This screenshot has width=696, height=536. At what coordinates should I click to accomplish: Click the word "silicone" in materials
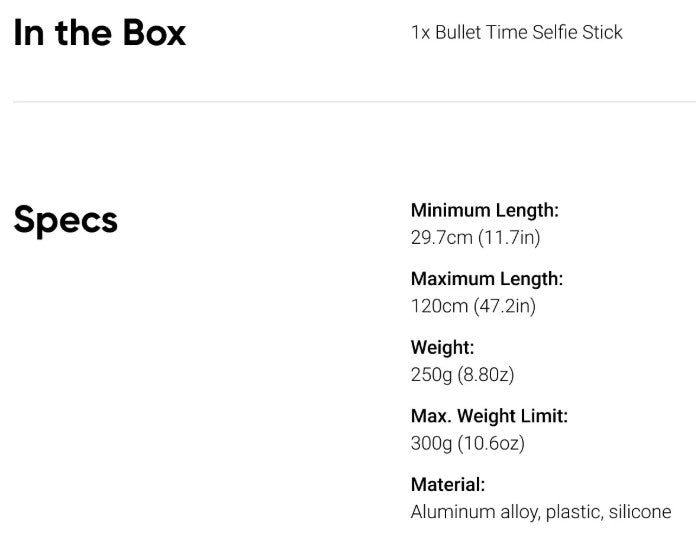tap(639, 512)
